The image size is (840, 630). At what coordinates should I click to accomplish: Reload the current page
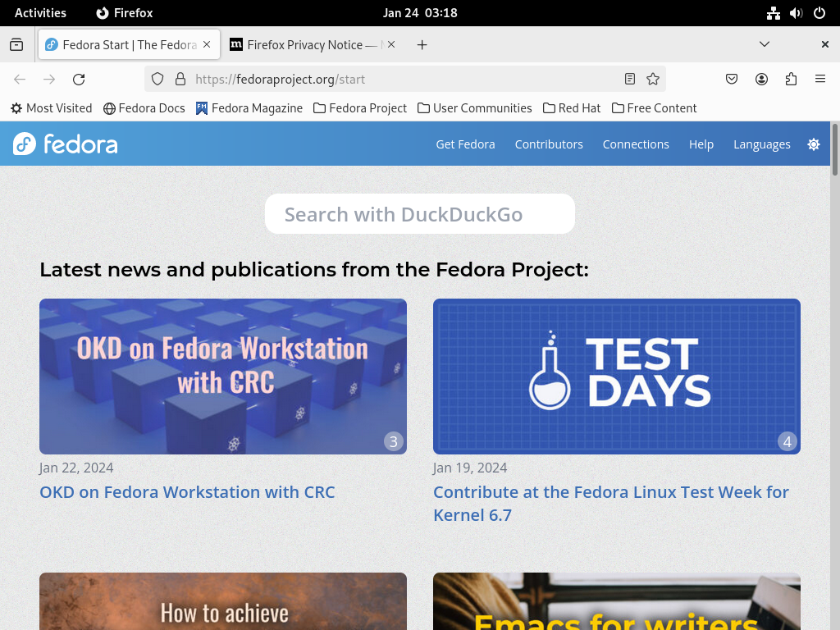point(79,80)
